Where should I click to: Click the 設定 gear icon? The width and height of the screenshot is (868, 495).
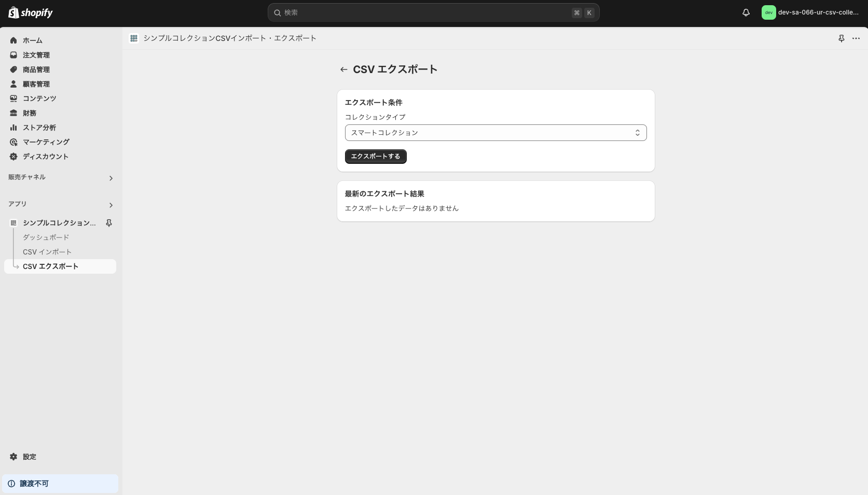13,457
